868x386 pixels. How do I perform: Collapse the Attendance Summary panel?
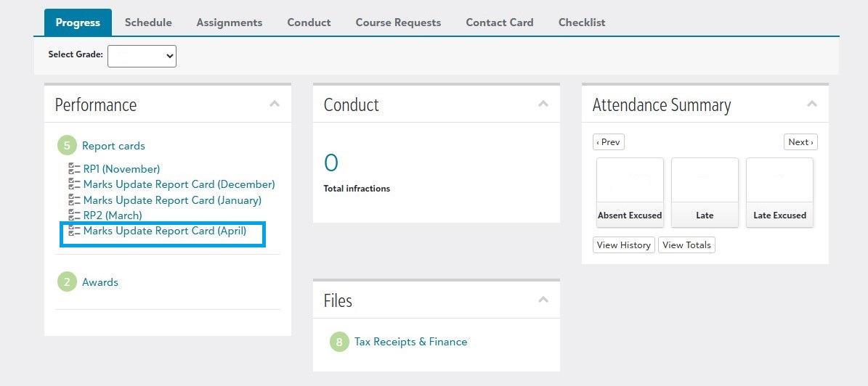pos(812,104)
